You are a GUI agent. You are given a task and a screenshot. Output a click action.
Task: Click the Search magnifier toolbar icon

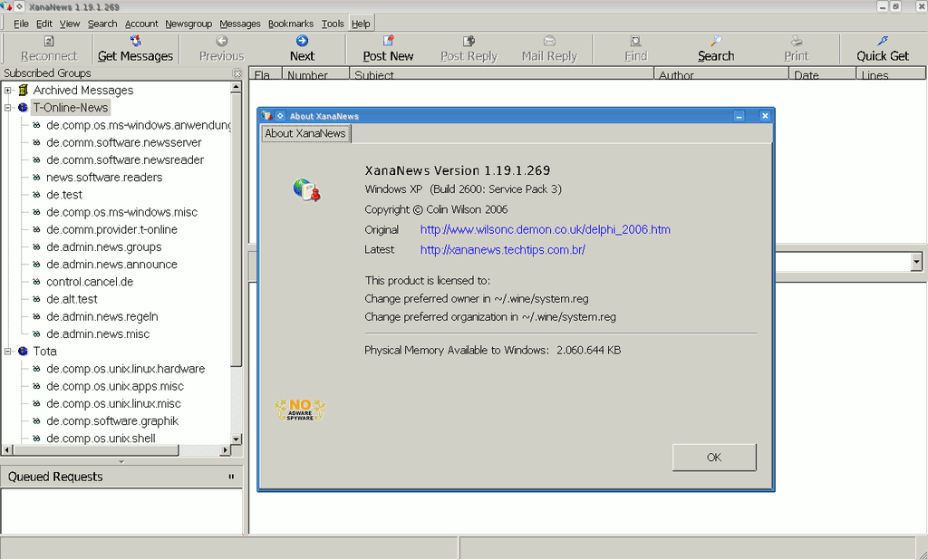click(x=715, y=41)
